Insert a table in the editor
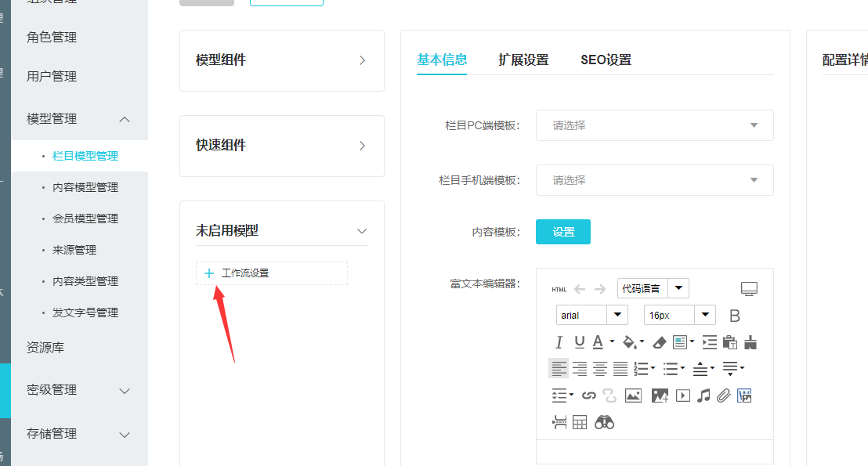Screen dimensions: 868x466 580,422
